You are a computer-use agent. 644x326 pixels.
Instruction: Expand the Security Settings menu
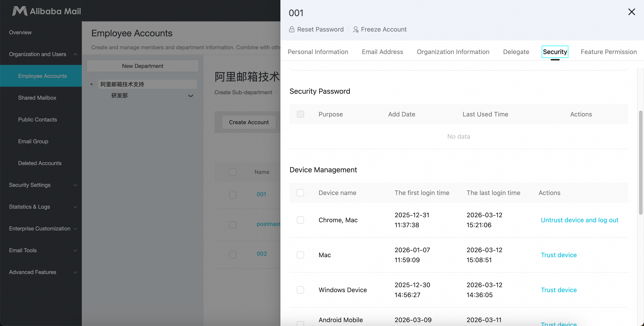pyautogui.click(x=75, y=185)
